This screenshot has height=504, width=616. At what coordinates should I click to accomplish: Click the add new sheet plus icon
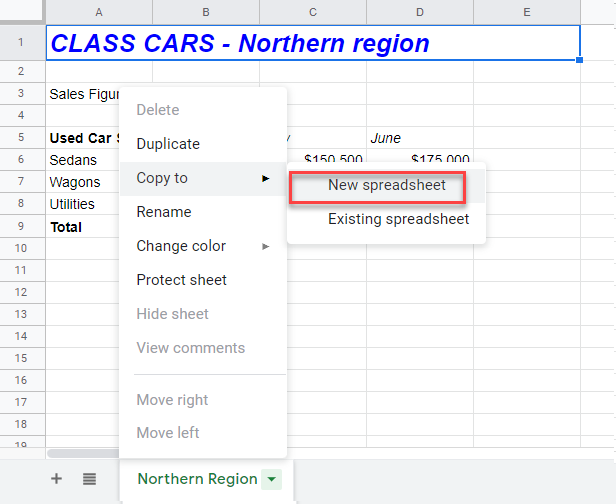pos(56,479)
